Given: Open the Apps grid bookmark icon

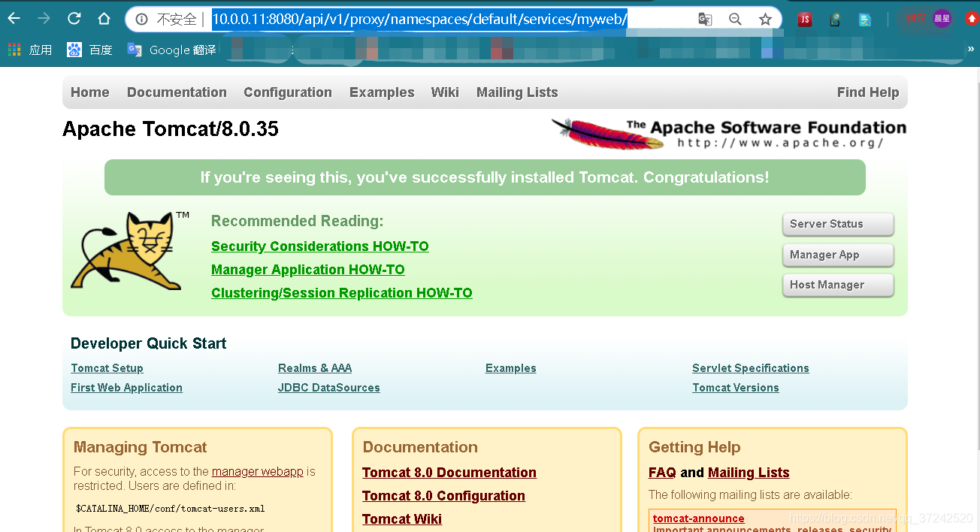Looking at the screenshot, I should (14, 50).
